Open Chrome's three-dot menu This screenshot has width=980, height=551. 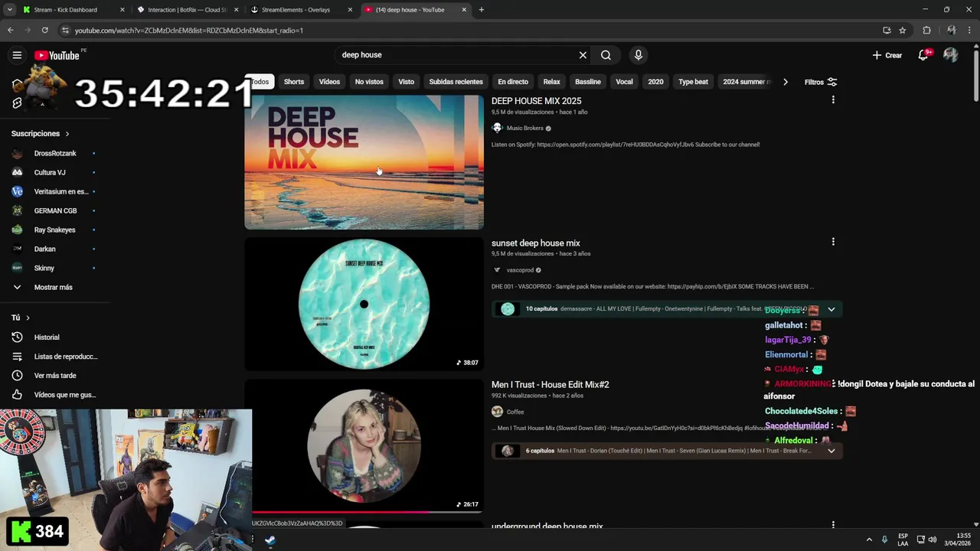click(970, 30)
